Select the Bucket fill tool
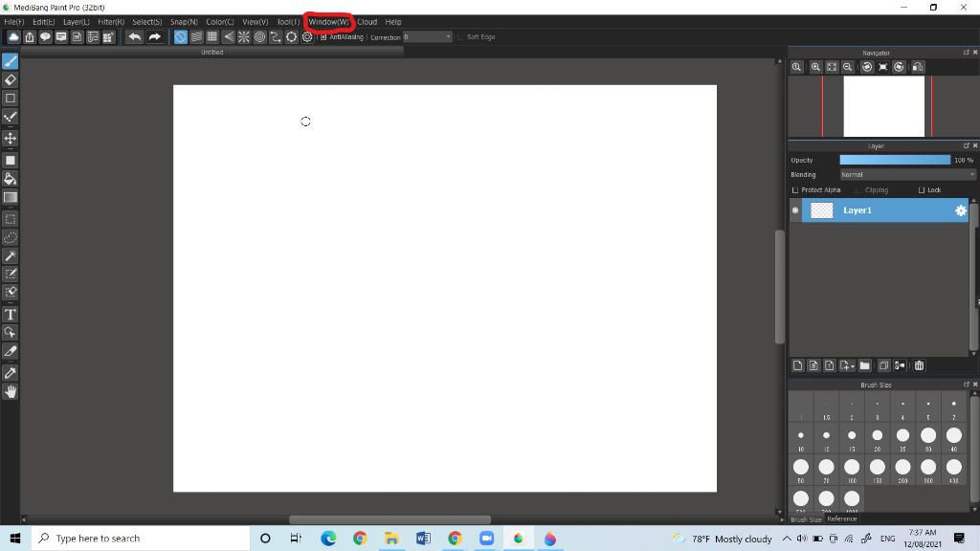 [x=11, y=178]
